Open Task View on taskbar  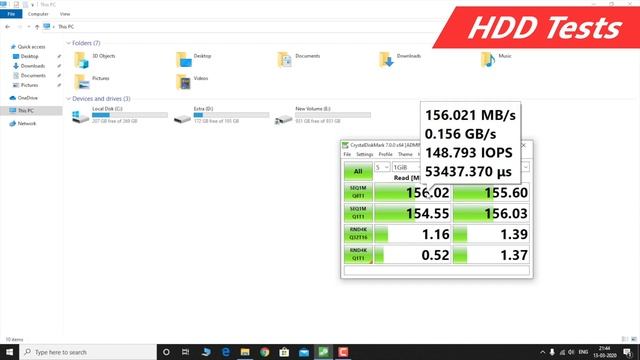coord(185,352)
